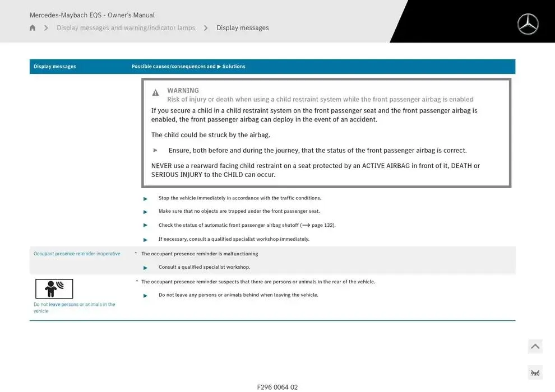Click the arrow bullet beside "Stop the vehicle immediately"
Image resolution: width=555 pixels, height=392 pixels.
pyautogui.click(x=146, y=199)
